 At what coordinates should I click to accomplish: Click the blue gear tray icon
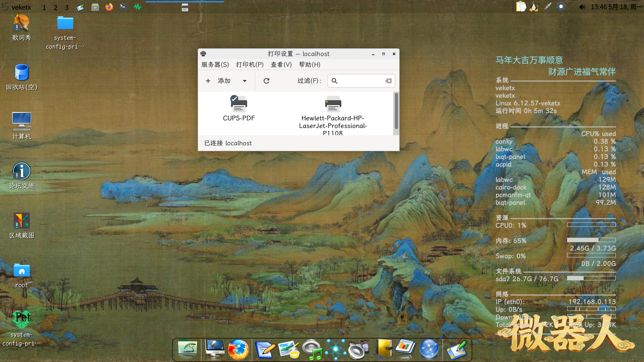(x=561, y=6)
